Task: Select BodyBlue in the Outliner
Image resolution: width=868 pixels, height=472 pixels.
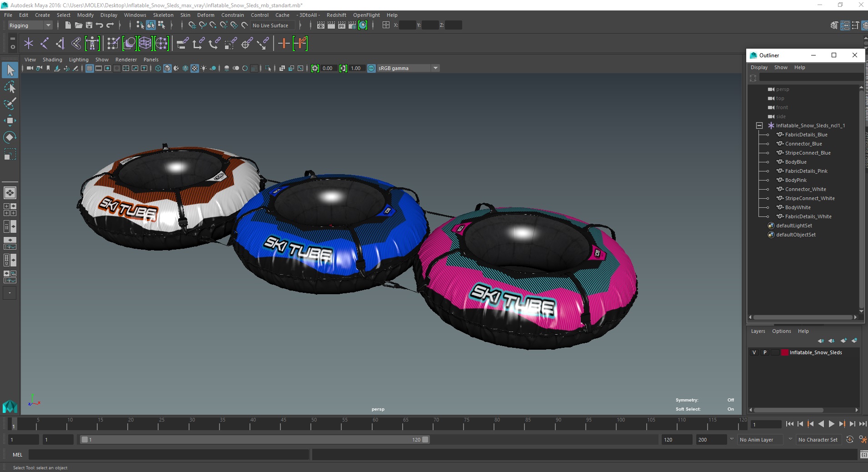Action: click(x=796, y=162)
